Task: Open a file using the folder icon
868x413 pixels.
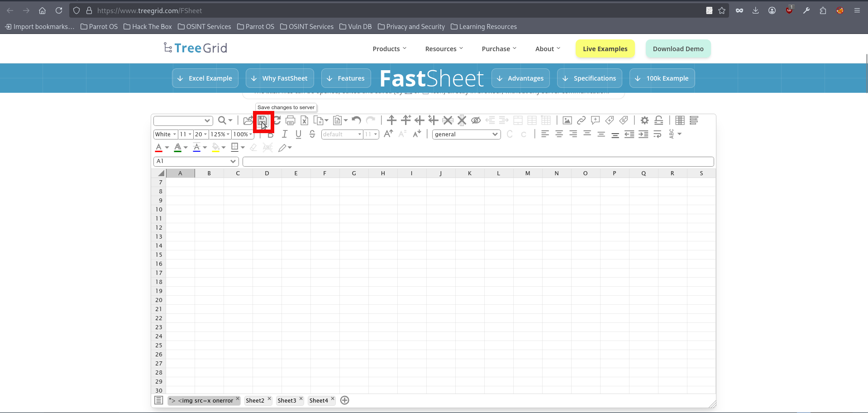Action: [x=248, y=120]
